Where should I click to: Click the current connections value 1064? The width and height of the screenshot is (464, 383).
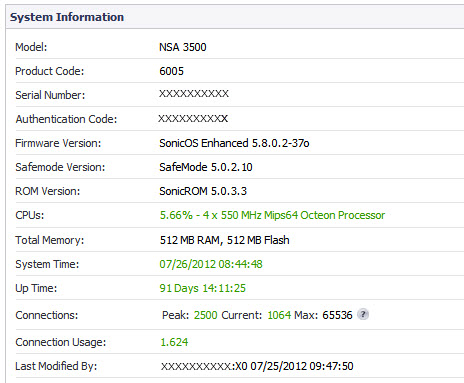pos(279,315)
